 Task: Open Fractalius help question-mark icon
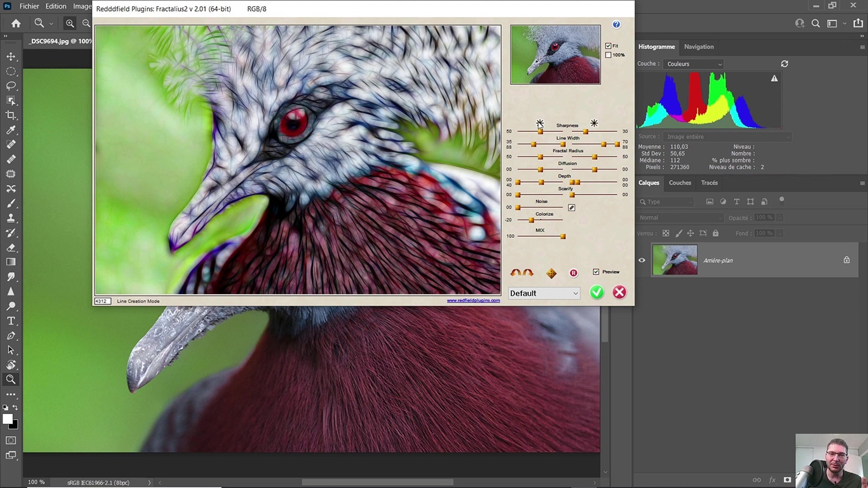pos(616,24)
